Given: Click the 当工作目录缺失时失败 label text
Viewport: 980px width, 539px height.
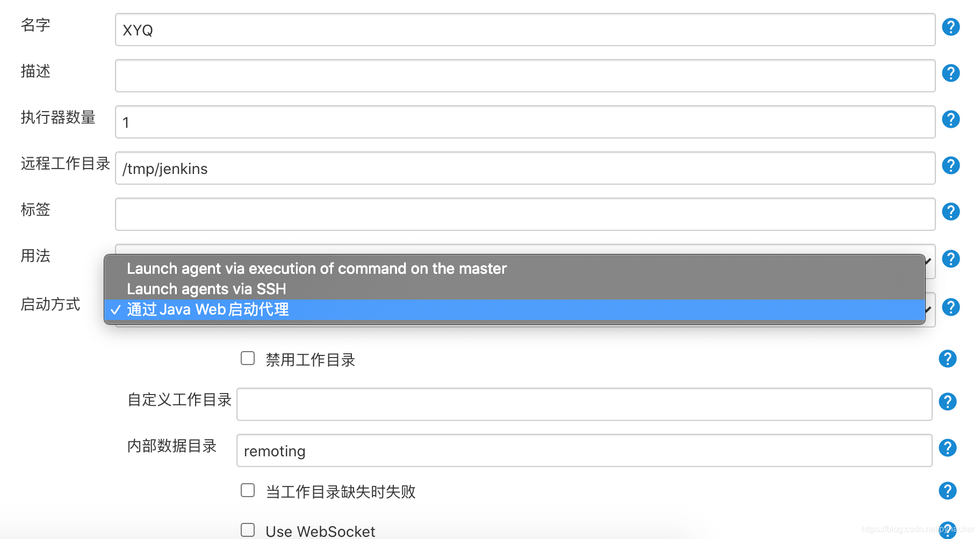Looking at the screenshot, I should pos(341,492).
